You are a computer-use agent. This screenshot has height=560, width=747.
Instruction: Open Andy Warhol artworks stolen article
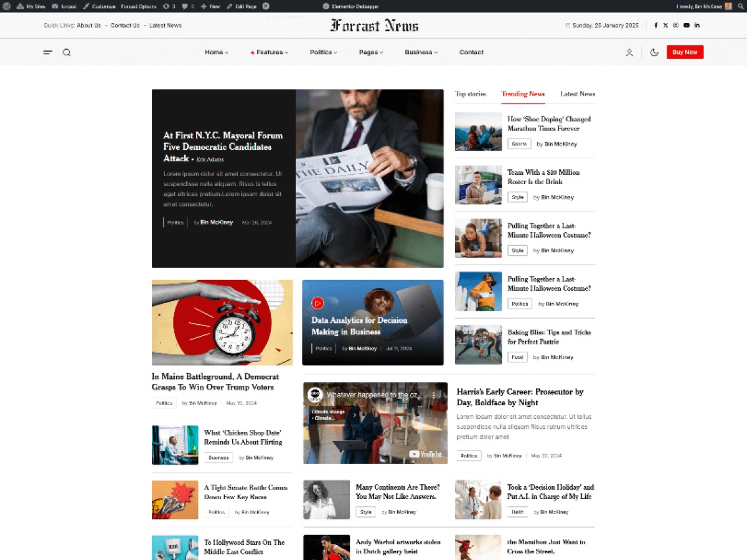(x=398, y=547)
